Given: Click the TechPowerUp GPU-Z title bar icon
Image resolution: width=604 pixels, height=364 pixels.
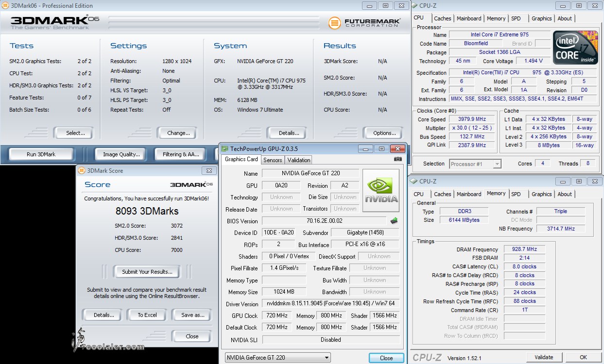Looking at the screenshot, I should point(225,149).
